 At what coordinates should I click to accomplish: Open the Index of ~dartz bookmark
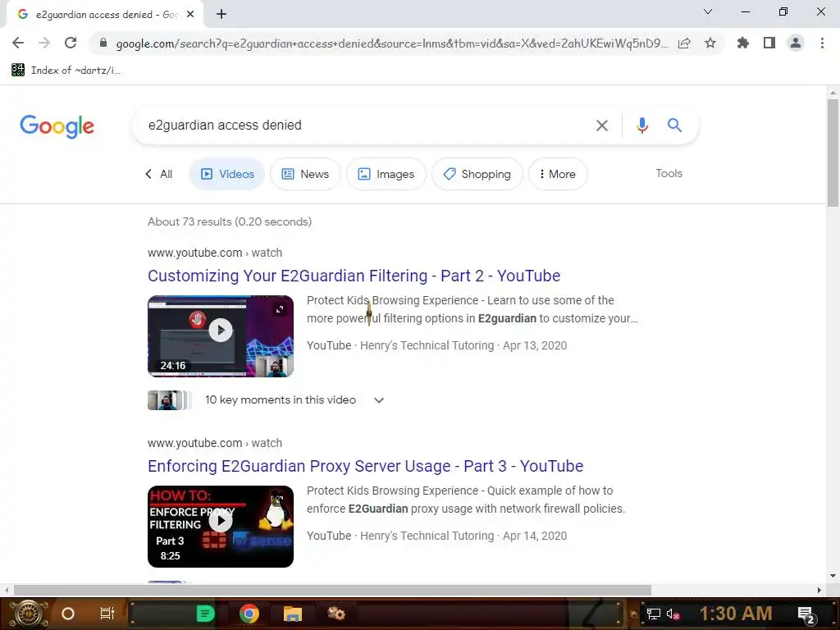tap(66, 71)
